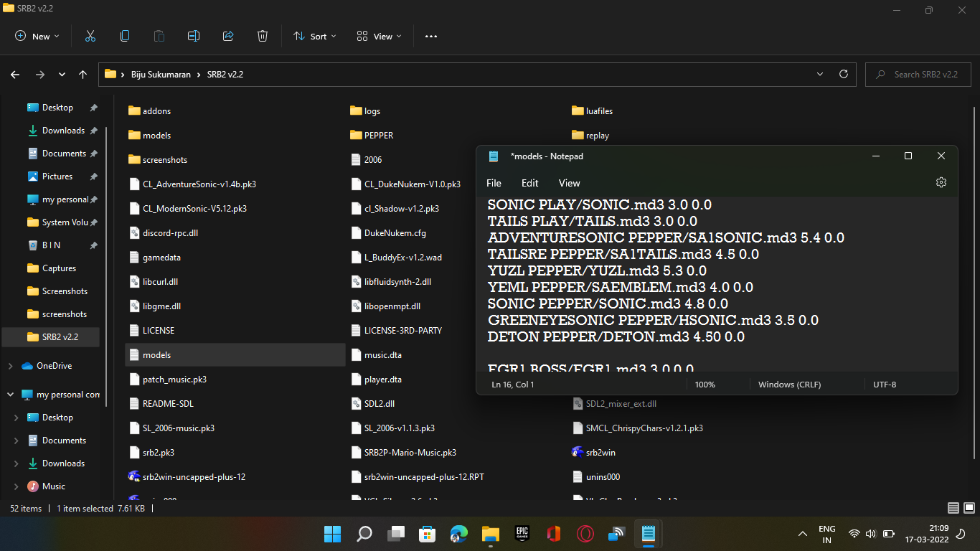980x551 pixels.
Task: Open pinned Downloads in Quick access
Action: [63, 131]
